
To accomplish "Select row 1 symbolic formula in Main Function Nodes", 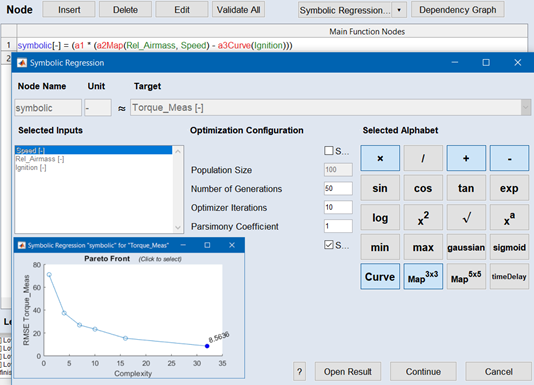I will click(x=272, y=45).
